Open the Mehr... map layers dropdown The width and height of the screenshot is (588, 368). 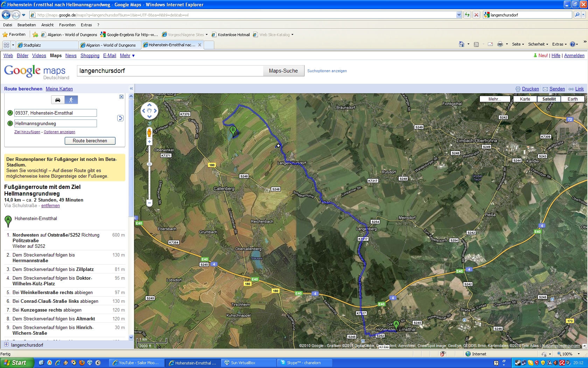[x=495, y=99]
